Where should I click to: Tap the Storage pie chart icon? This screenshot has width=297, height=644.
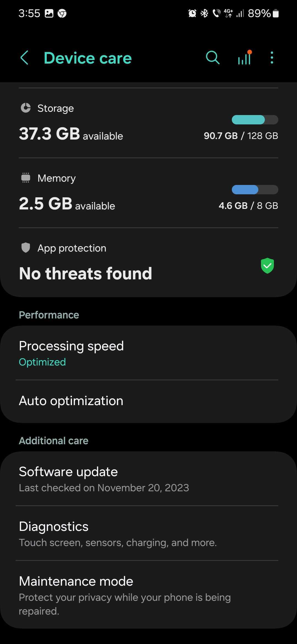coord(26,108)
